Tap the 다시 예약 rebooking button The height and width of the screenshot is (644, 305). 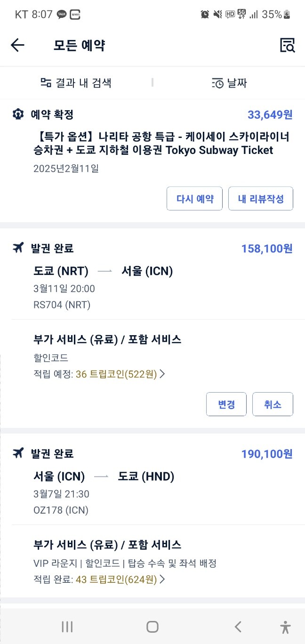click(x=194, y=199)
